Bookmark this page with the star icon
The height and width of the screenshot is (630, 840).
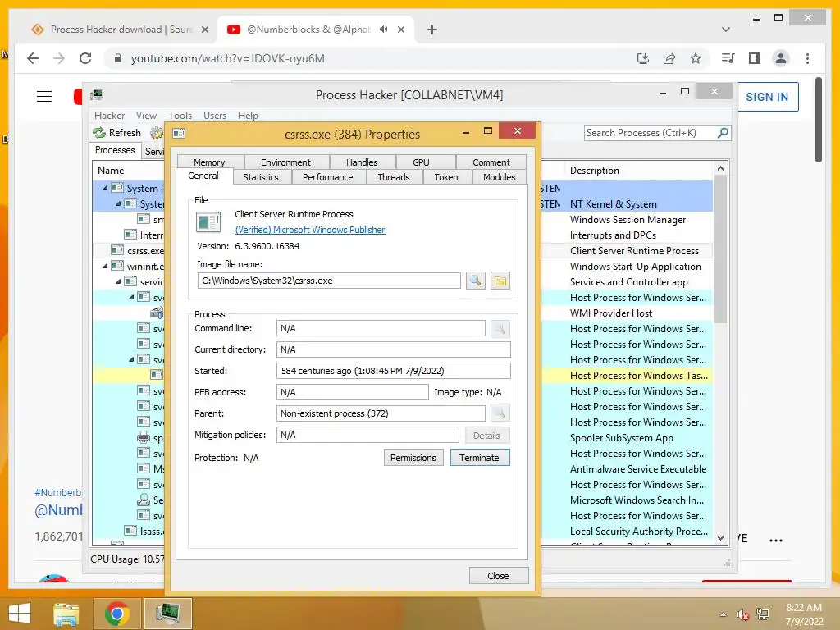(696, 58)
